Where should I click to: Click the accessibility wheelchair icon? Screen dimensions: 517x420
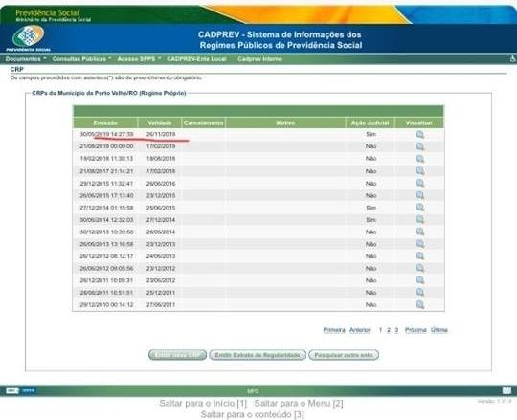[512, 59]
